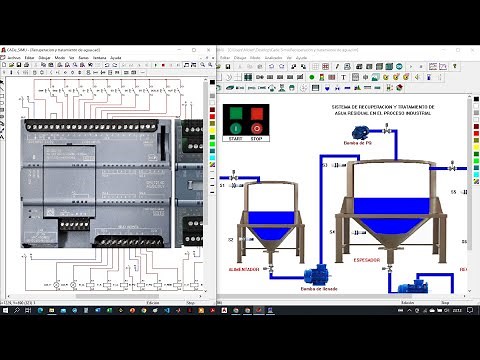This screenshot has height=360, width=480.
Task: Start simulation with the play arrow in CADe_SIMU
Action: (x=156, y=65)
